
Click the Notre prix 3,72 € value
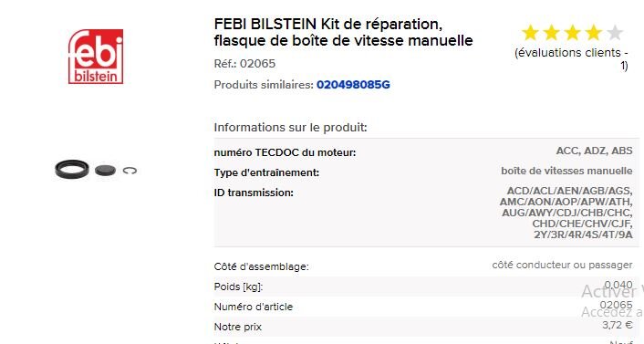click(618, 325)
